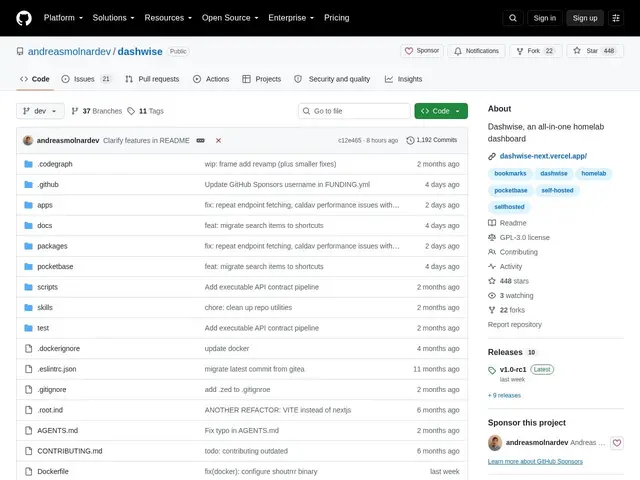Select the homelab topic tag
This screenshot has width=640, height=480.
tap(593, 173)
